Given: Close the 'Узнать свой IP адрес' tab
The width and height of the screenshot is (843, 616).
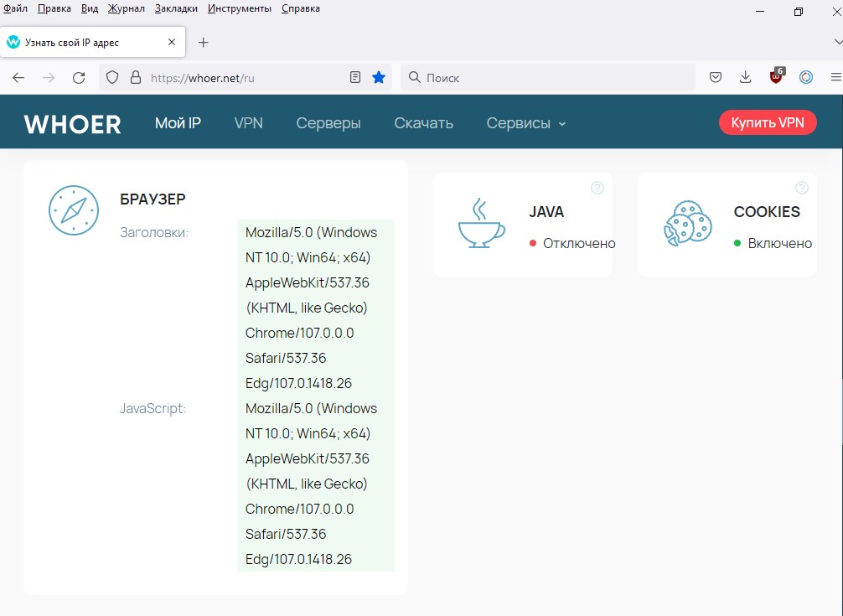Looking at the screenshot, I should (x=172, y=42).
